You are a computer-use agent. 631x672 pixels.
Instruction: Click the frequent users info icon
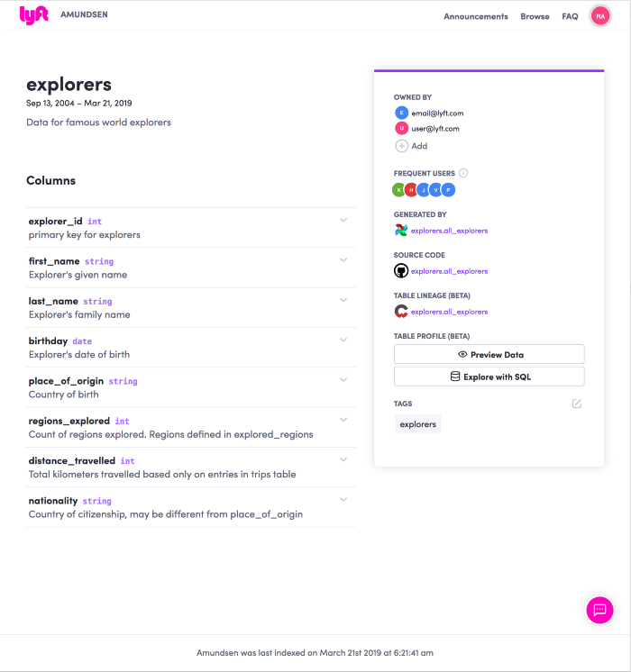(x=463, y=173)
